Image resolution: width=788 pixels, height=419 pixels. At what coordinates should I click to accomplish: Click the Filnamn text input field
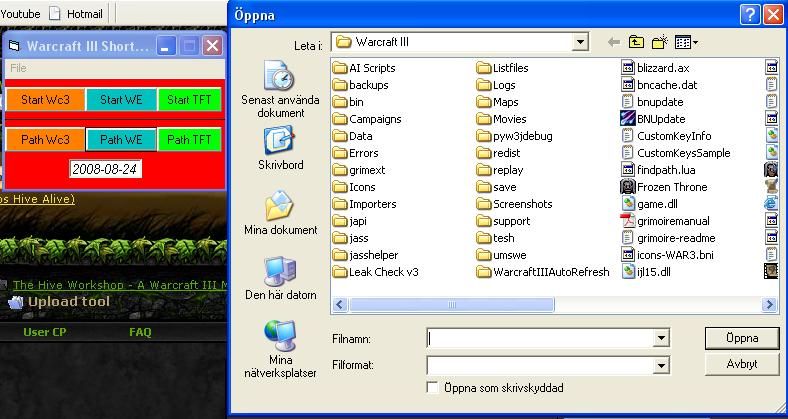[541, 339]
